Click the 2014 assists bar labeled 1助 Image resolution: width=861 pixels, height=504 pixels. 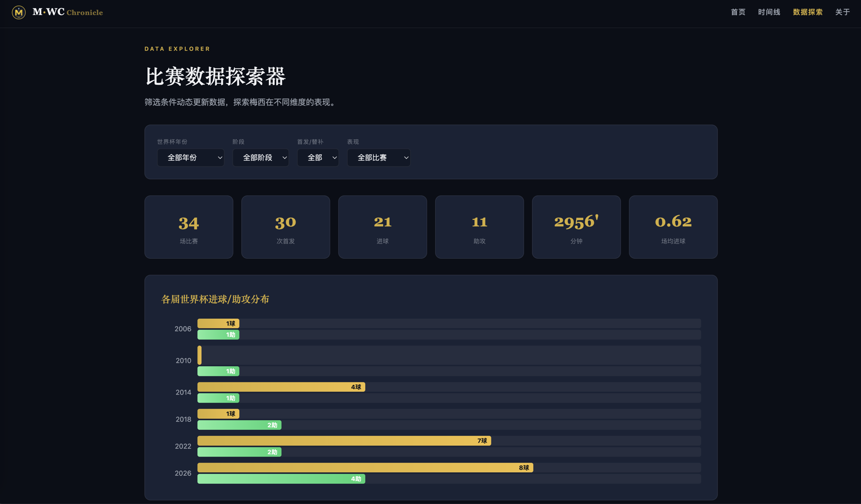click(x=218, y=398)
